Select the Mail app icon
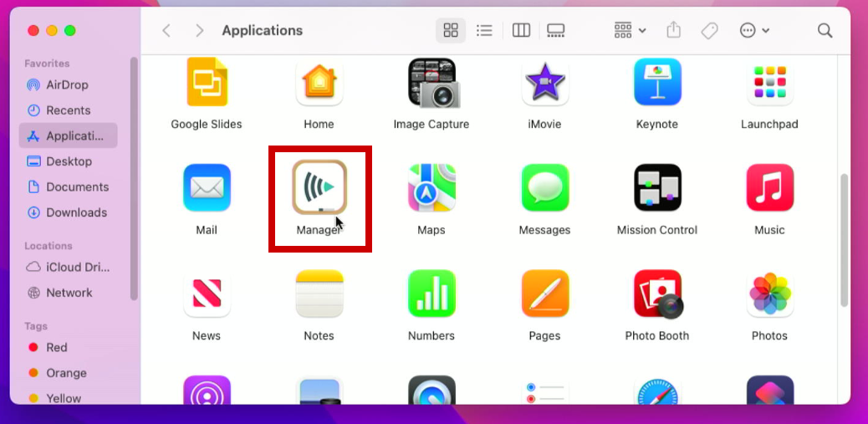Screen dimensions: 868x424 (x=207, y=187)
